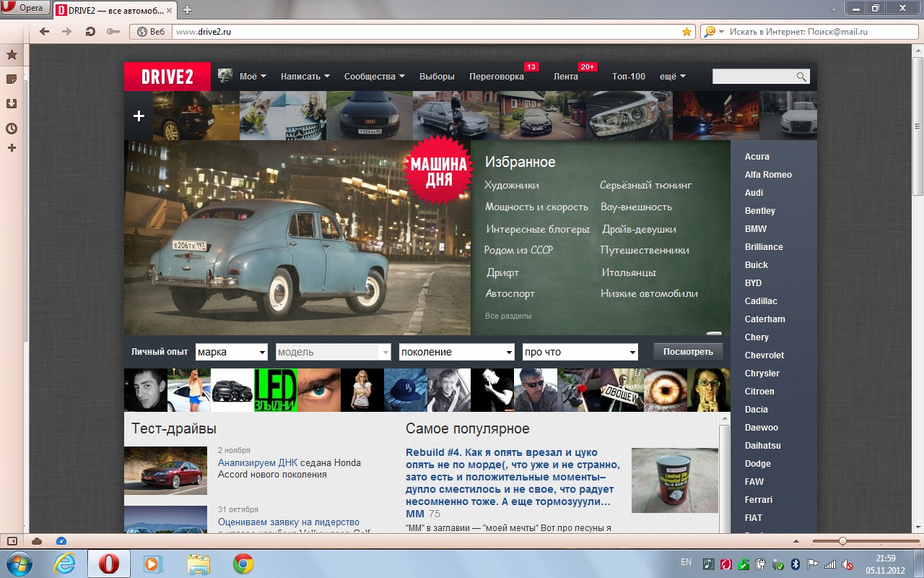The height and width of the screenshot is (578, 924).
Task: Open the поколение select box
Action: tap(457, 352)
